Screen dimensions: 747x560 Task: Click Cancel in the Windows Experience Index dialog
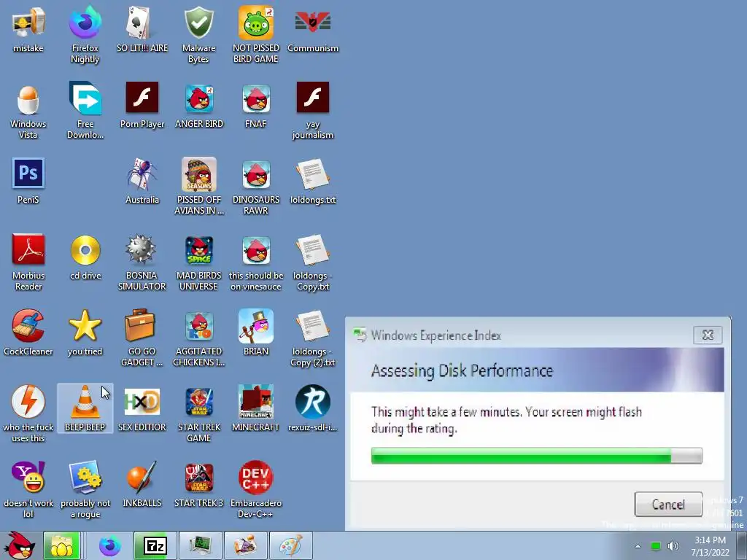(668, 505)
